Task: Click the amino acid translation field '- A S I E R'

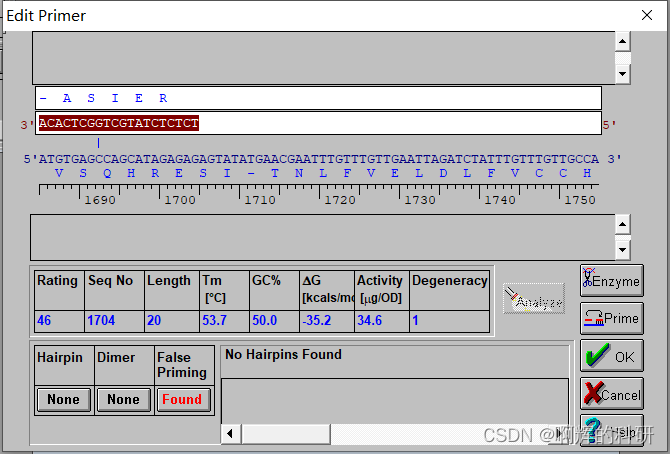Action: pos(318,98)
